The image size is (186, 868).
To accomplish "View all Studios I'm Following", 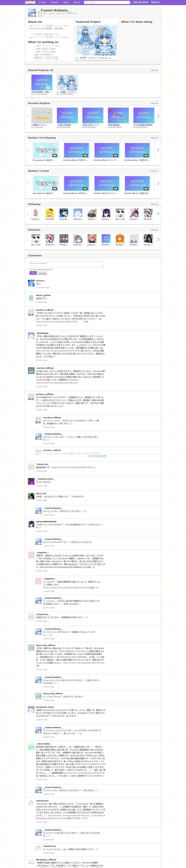I will 154,138.
